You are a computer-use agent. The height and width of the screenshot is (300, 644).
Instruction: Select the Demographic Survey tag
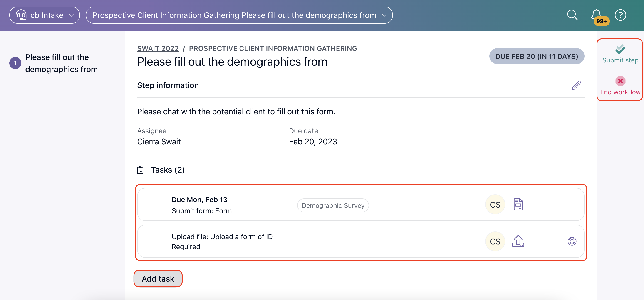[333, 205]
